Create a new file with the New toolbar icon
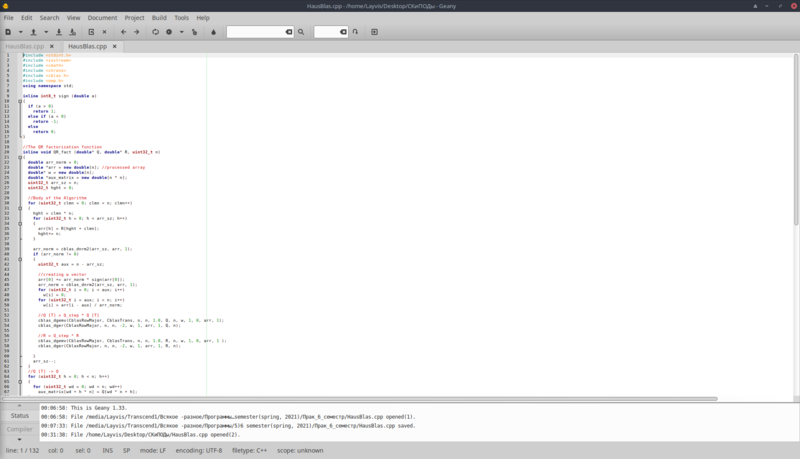The width and height of the screenshot is (800, 459). 8,32
